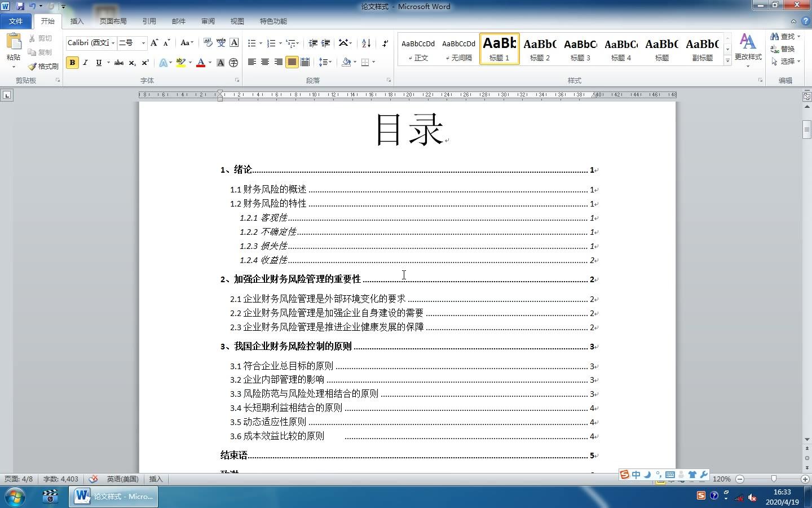
Task: Toggle italic formatting
Action: pyautogui.click(x=86, y=63)
